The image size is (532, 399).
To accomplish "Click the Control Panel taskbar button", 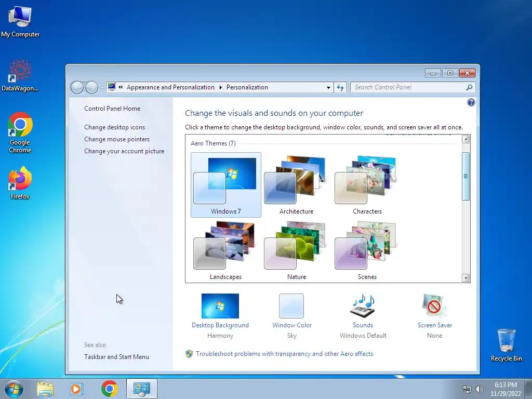I will pos(142,389).
